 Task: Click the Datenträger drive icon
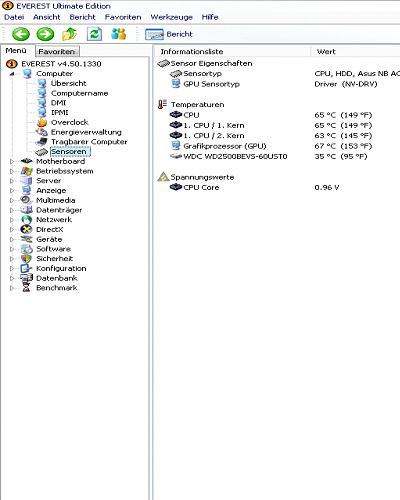(x=26, y=210)
